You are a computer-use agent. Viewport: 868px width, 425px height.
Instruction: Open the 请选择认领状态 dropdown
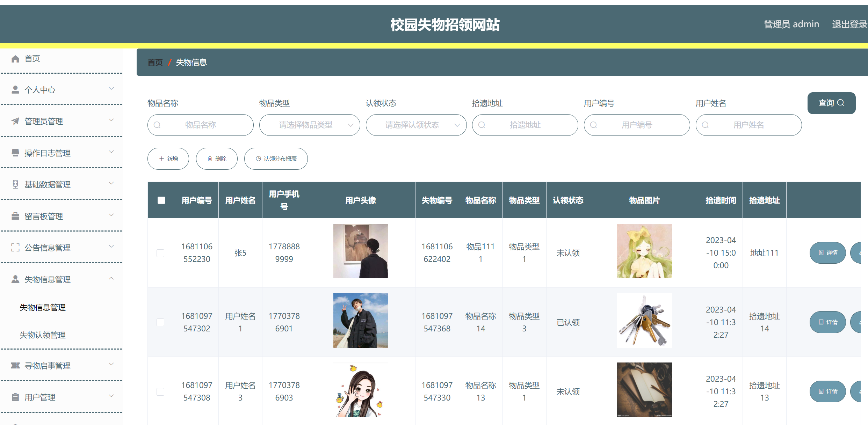(415, 125)
